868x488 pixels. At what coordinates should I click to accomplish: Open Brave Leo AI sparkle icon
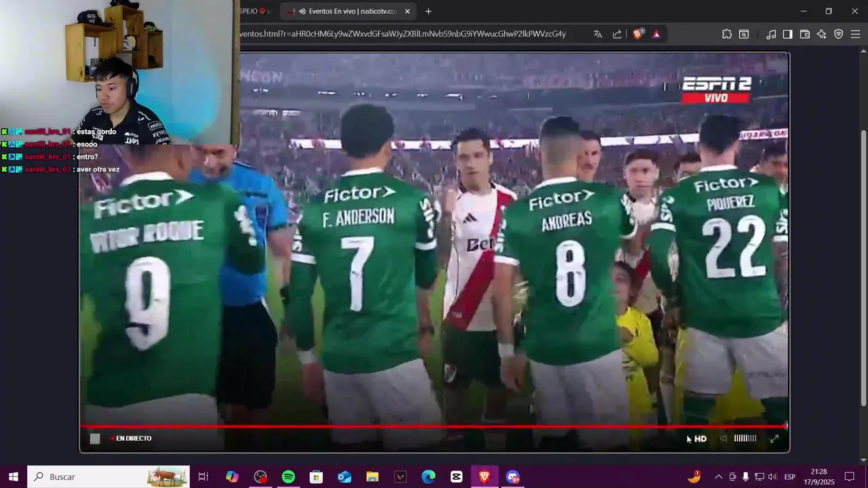[x=822, y=34]
